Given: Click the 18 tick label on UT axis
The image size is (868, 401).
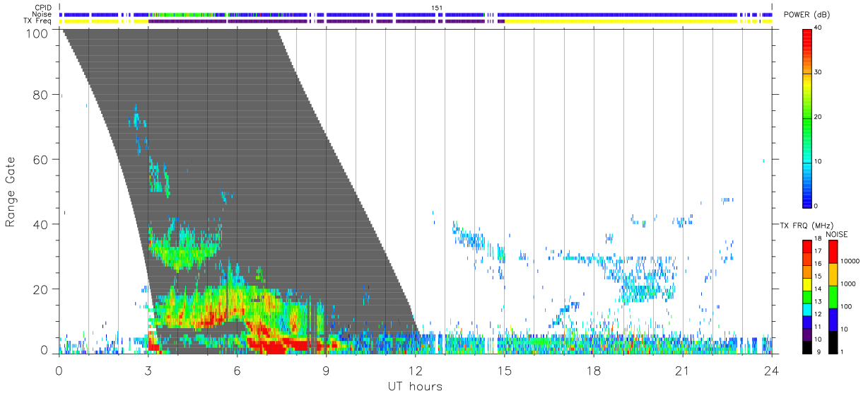Looking at the screenshot, I should point(593,370).
